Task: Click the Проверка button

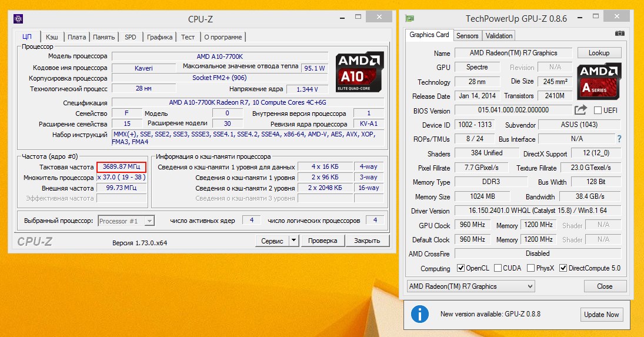Action: 322,241
